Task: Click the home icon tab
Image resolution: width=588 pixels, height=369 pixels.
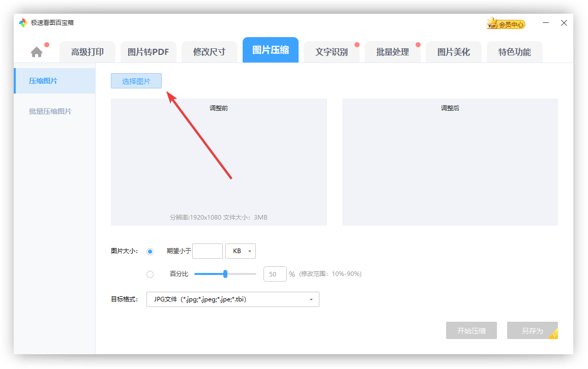Action: [x=37, y=52]
